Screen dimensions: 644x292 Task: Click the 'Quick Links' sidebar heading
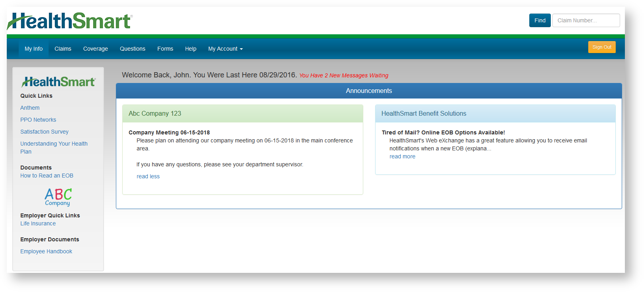coord(36,96)
